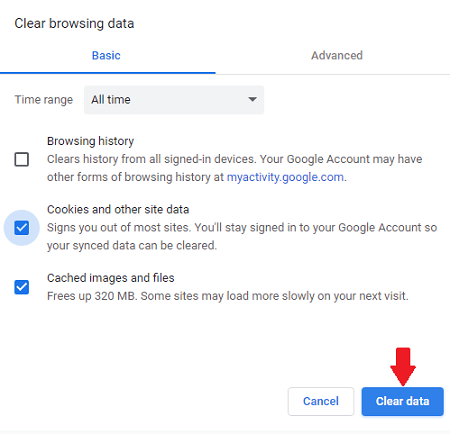Screen dimensions: 450x434
Task: Click the Clear browsing data dialog title
Action: coord(74,24)
